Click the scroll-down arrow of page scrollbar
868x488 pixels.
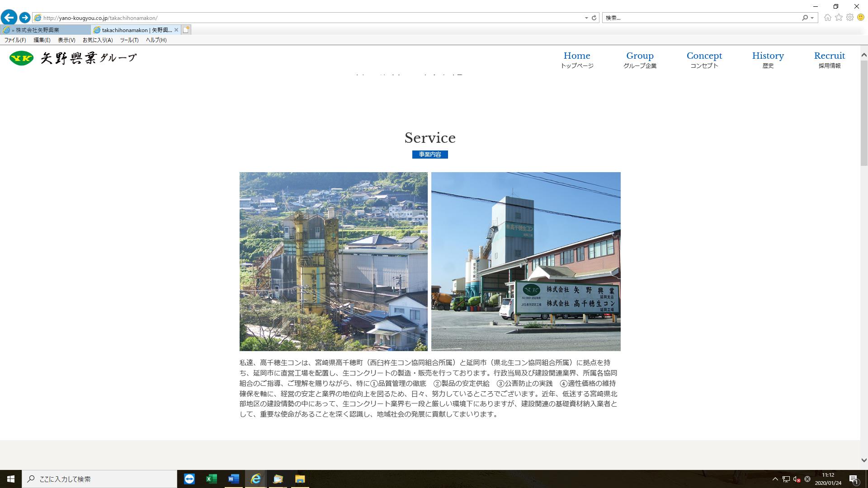tap(863, 460)
